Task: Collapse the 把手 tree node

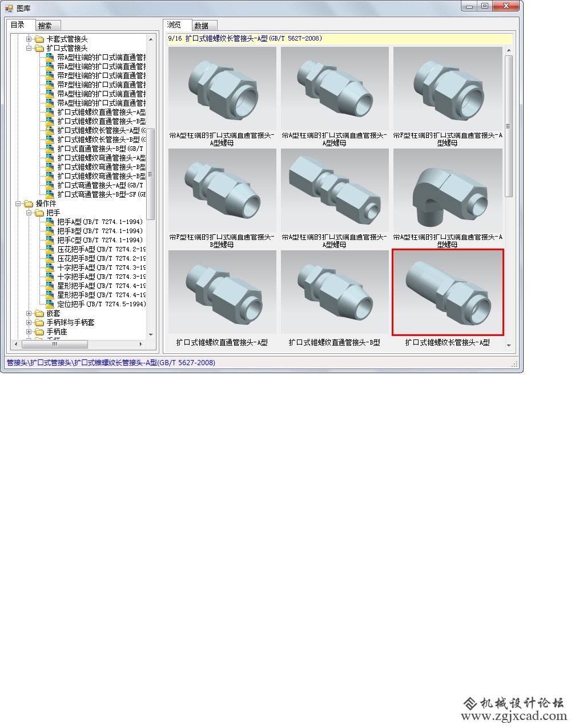Action: coord(29,213)
